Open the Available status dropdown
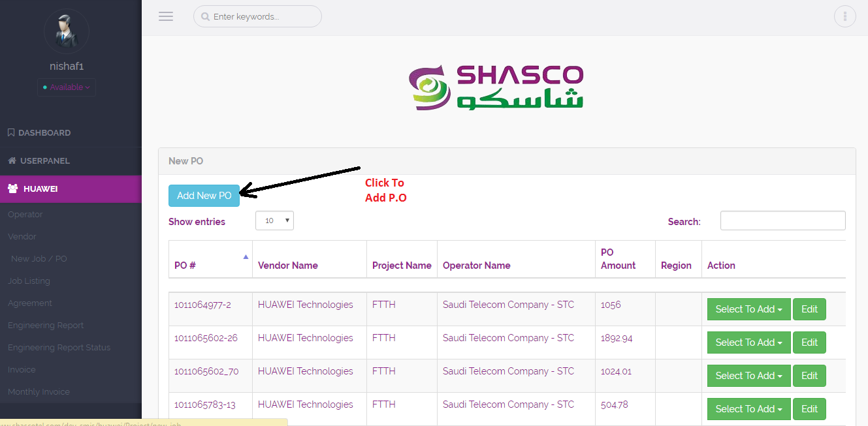Viewport: 868px width, 426px height. pyautogui.click(x=67, y=87)
